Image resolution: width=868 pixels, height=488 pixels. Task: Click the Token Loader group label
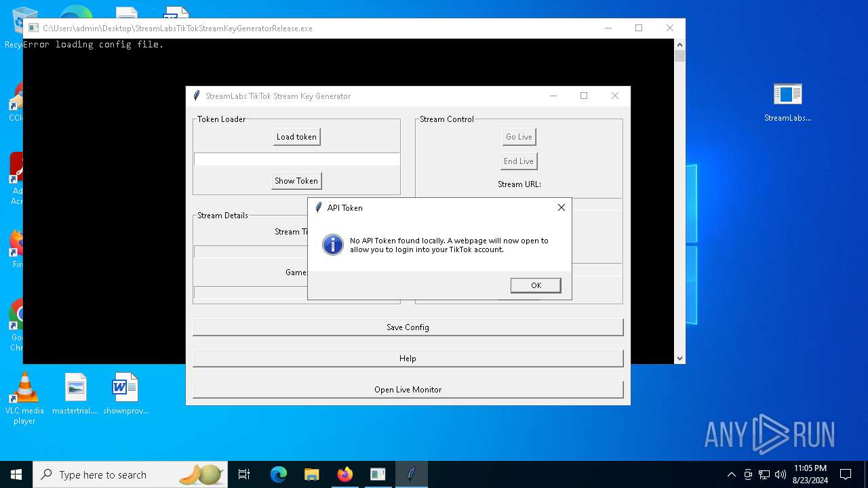pyautogui.click(x=222, y=119)
